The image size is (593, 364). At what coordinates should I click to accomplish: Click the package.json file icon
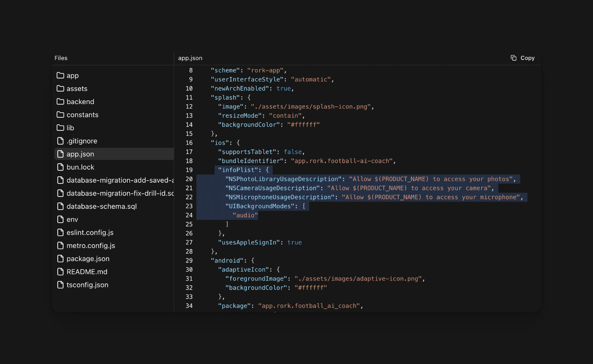tap(60, 259)
